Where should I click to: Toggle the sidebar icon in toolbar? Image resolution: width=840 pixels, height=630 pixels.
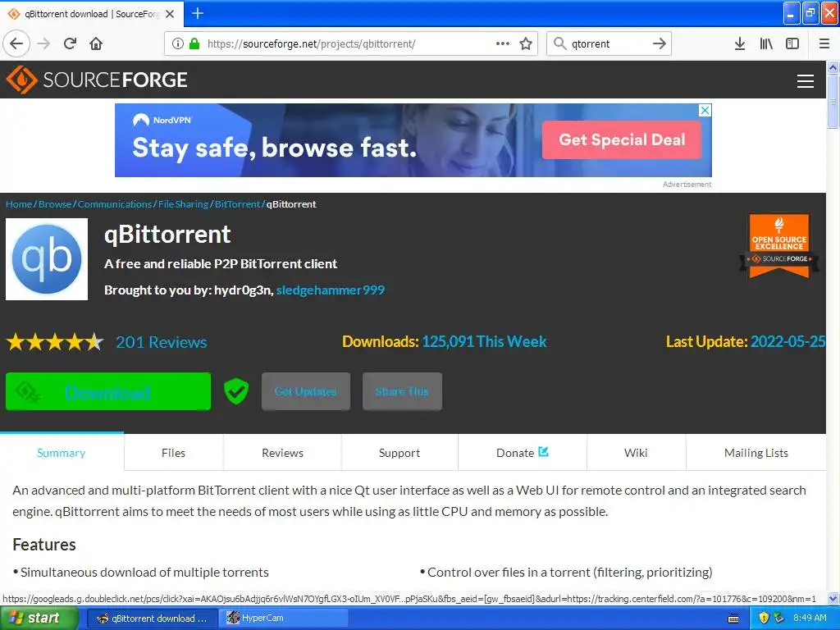792,43
